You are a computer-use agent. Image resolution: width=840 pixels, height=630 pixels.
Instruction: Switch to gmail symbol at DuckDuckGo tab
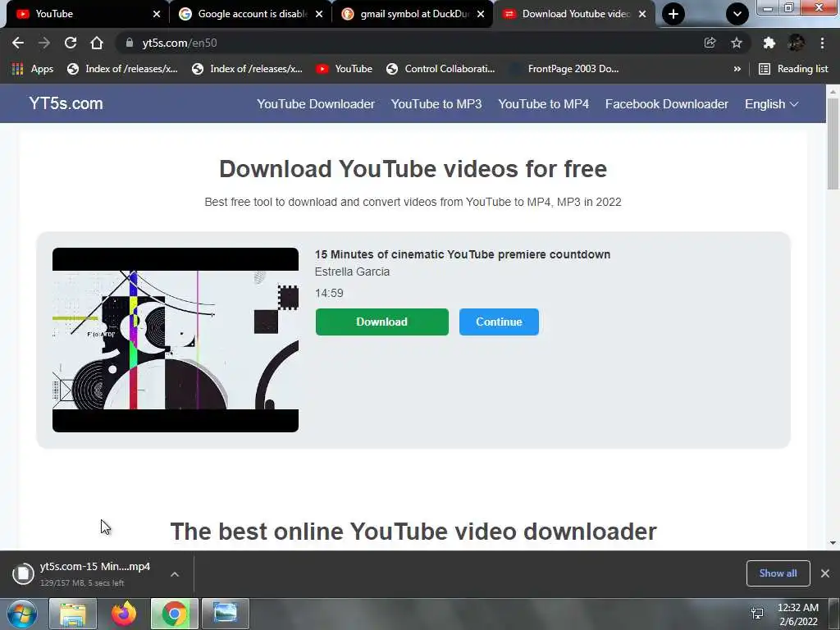coord(413,14)
